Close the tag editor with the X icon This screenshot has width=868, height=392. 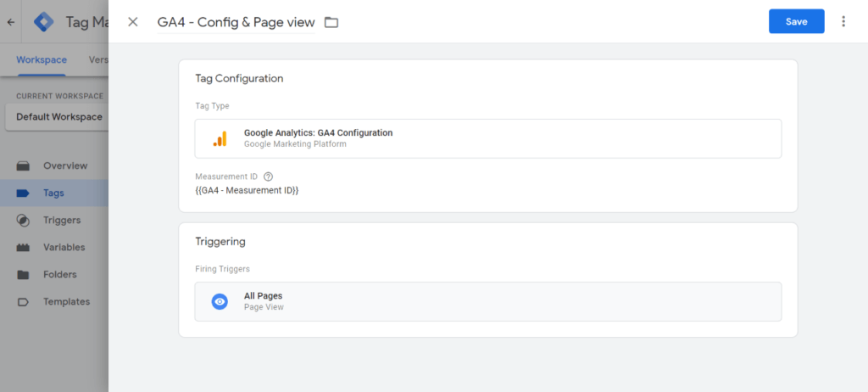(x=133, y=21)
